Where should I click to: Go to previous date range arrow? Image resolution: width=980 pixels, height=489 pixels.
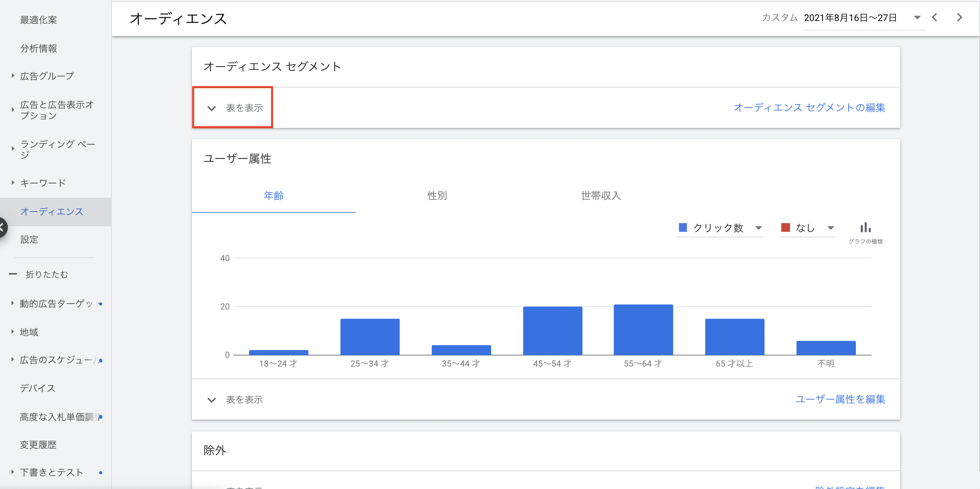coord(935,17)
